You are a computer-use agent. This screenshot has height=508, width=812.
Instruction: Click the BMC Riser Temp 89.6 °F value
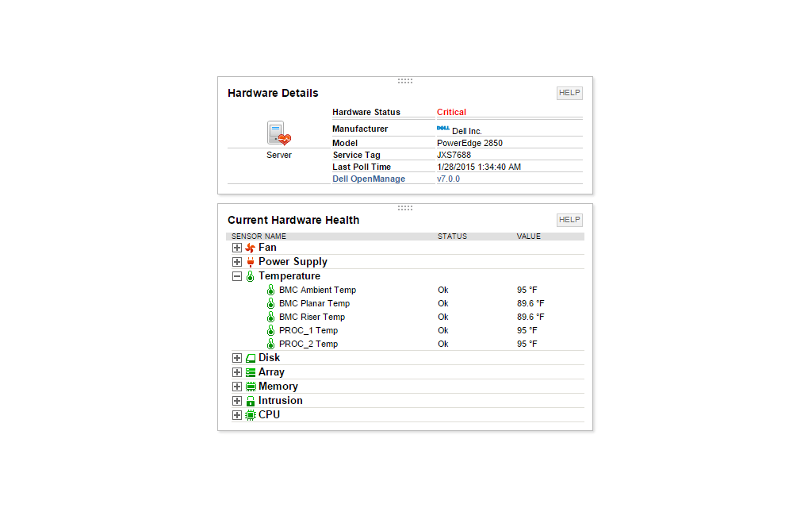530,317
